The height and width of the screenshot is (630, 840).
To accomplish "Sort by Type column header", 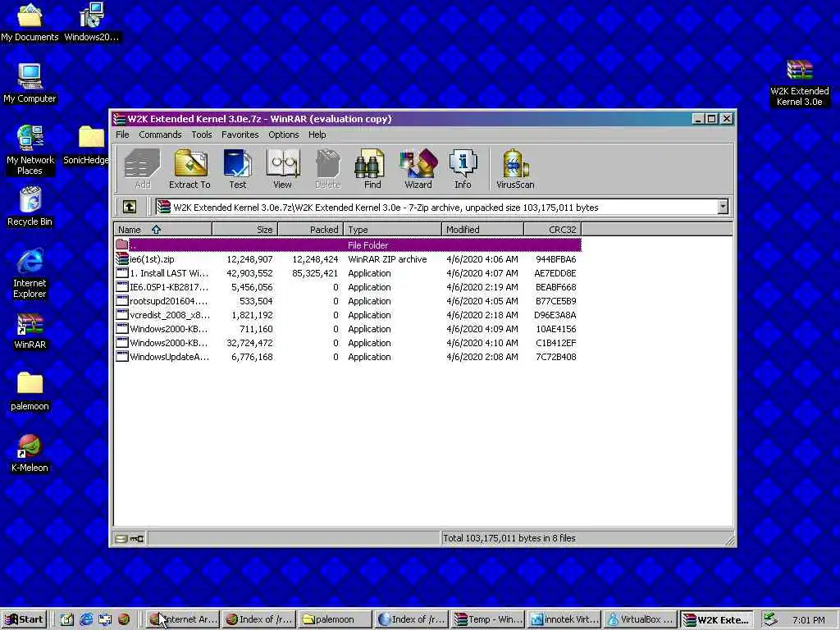I will pyautogui.click(x=393, y=230).
